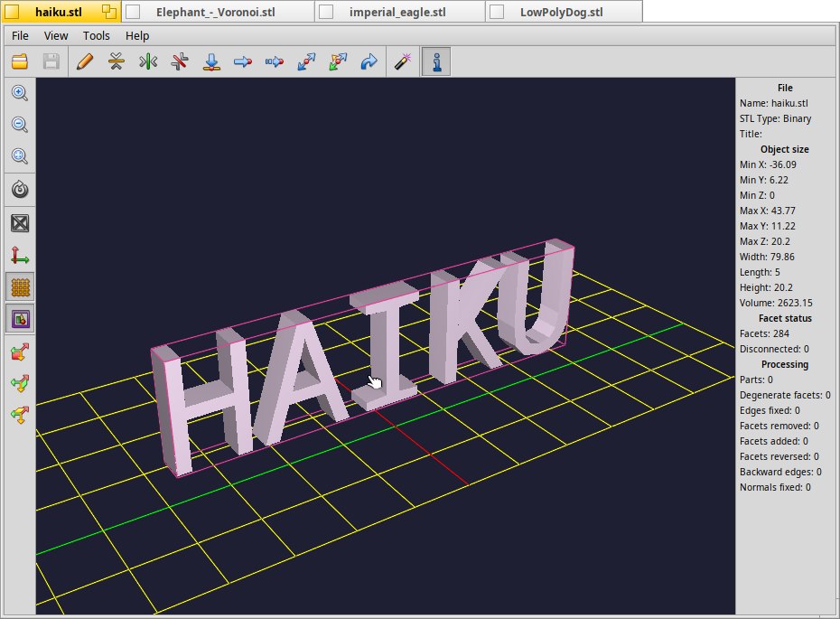Switch to the imperial_eagle.stl tab

tap(397, 13)
